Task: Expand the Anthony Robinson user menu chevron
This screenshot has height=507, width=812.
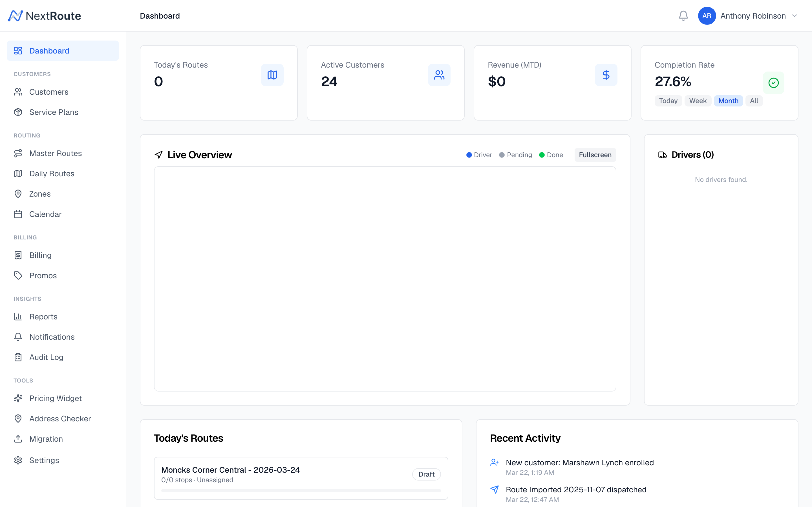Action: 794,16
